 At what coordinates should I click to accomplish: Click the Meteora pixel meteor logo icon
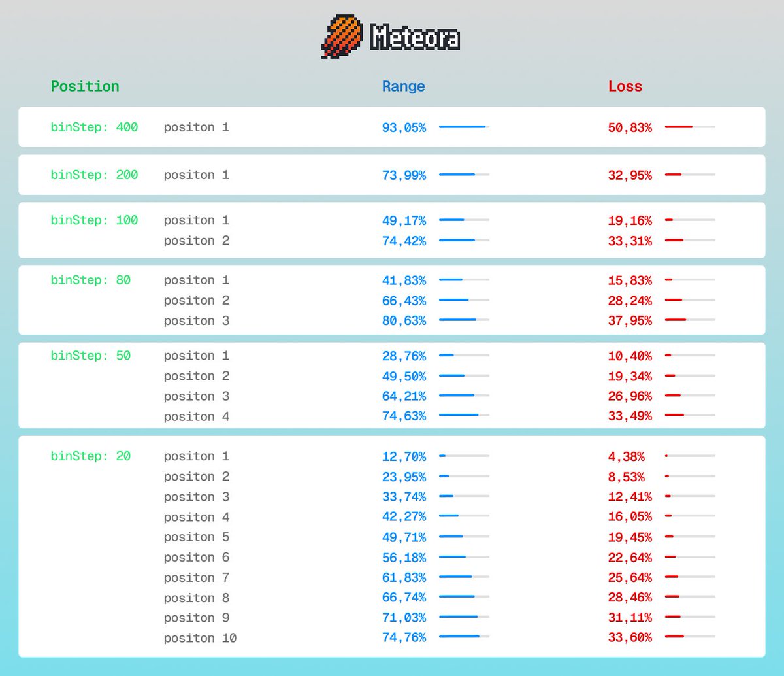[x=342, y=37]
